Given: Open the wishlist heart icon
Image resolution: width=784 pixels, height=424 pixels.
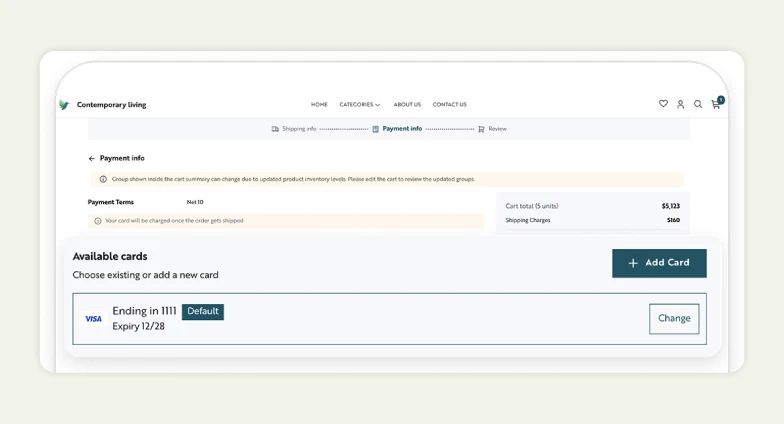Looking at the screenshot, I should point(663,104).
